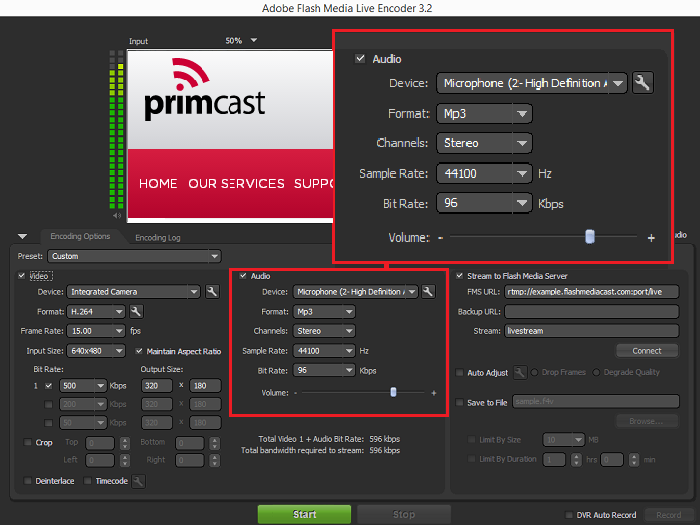The height and width of the screenshot is (525, 700).
Task: Enable the Deinterlace checkbox
Action: coord(28,481)
